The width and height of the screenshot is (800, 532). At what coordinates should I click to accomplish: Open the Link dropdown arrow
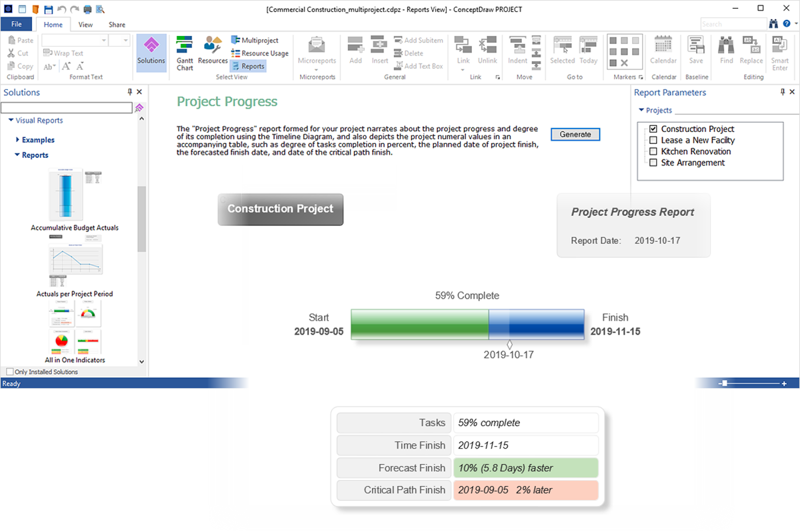pyautogui.click(x=463, y=69)
